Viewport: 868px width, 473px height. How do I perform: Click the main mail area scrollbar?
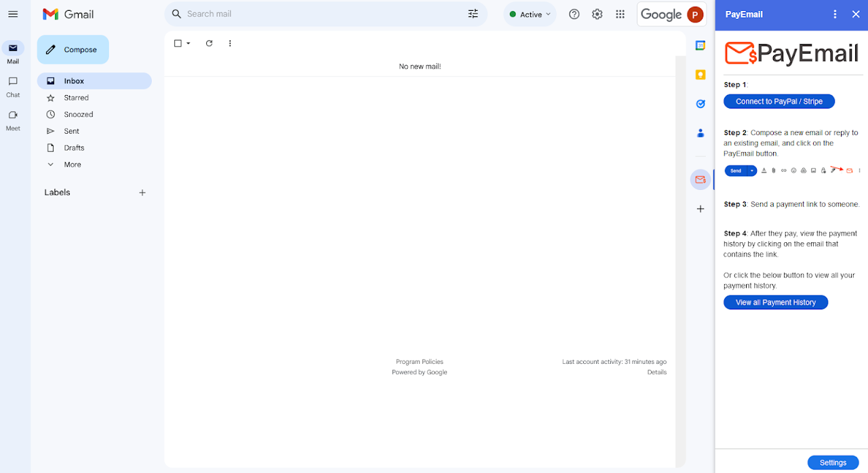coord(681,261)
